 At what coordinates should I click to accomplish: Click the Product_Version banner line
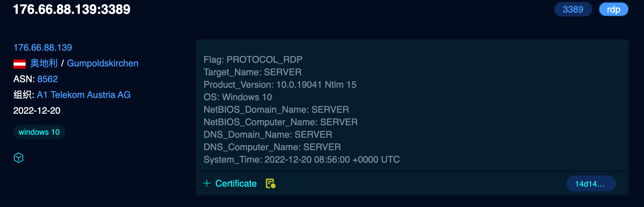280,84
